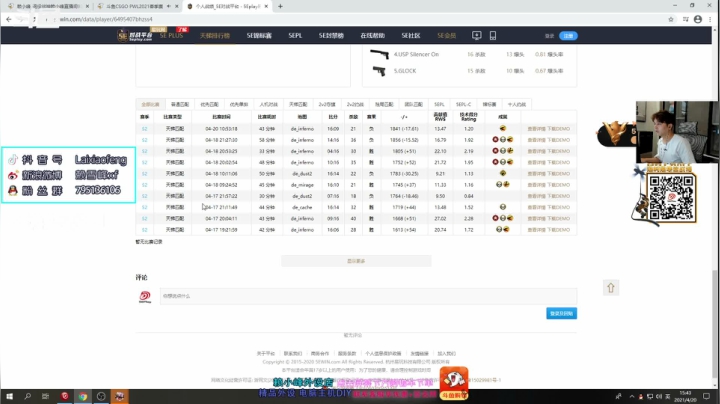Click the blue register button in navbar
This screenshot has height=404, width=720.
point(568,36)
